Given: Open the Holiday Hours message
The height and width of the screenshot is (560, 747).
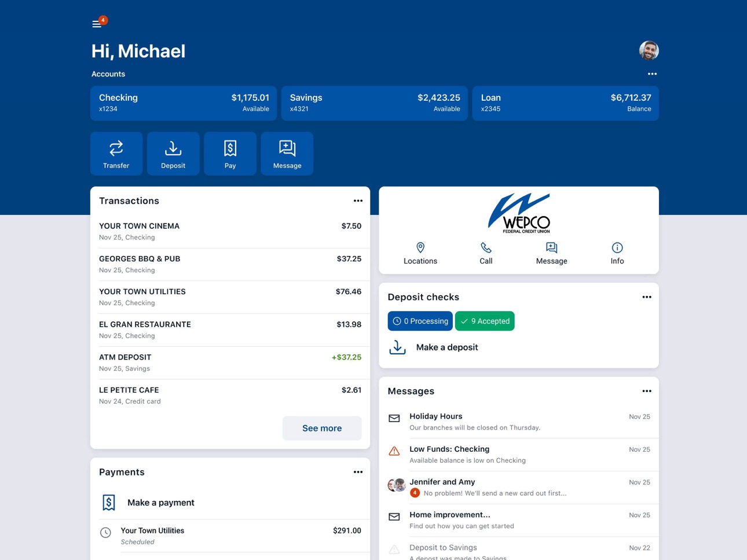Looking at the screenshot, I should tap(519, 422).
